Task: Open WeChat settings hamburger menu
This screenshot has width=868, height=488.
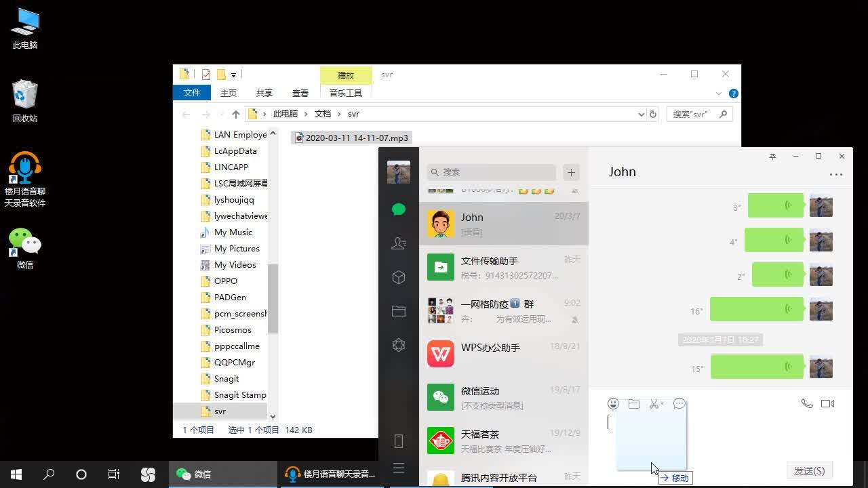Action: pos(399,468)
